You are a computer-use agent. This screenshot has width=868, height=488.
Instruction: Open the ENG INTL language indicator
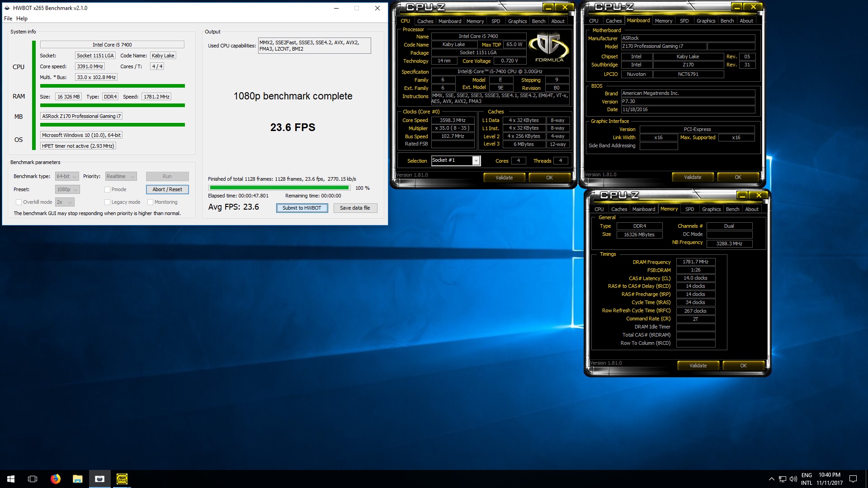807,479
